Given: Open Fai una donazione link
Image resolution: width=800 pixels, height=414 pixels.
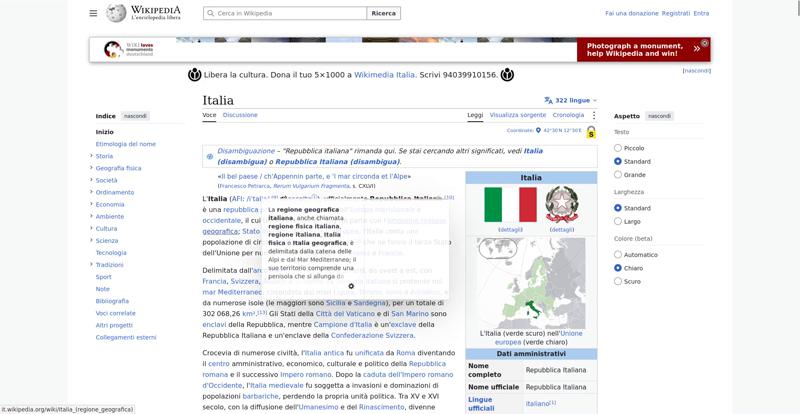Looking at the screenshot, I should click(632, 13).
